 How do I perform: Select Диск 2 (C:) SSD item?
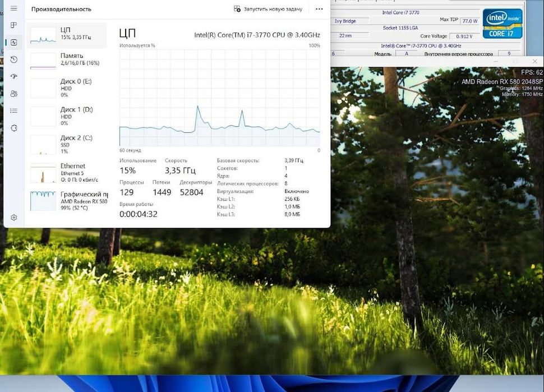[x=67, y=145]
